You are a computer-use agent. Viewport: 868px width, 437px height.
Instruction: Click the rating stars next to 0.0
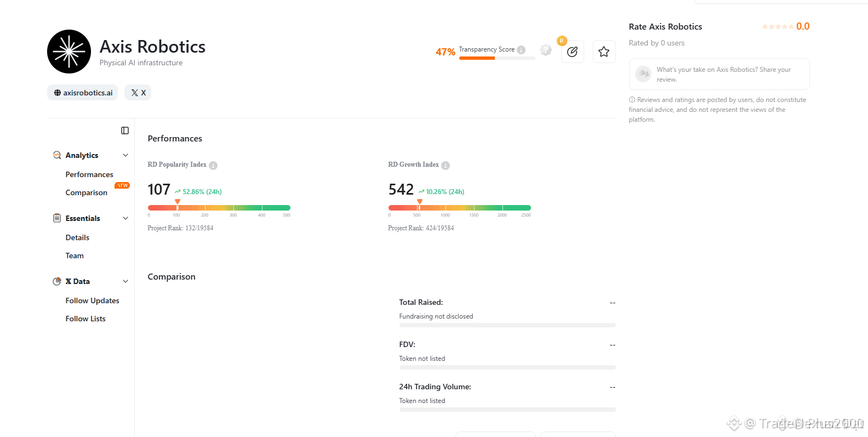[x=778, y=27]
